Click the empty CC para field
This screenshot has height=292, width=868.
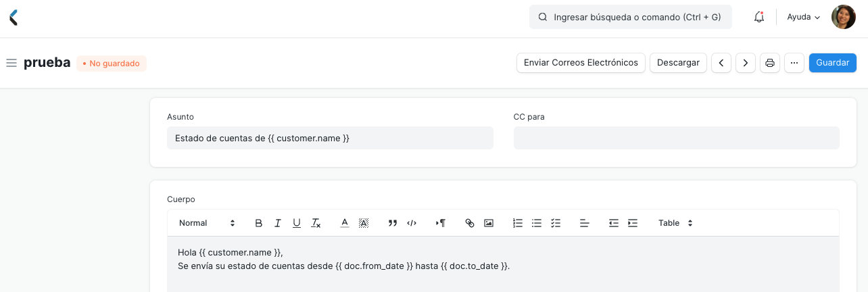pyautogui.click(x=676, y=138)
